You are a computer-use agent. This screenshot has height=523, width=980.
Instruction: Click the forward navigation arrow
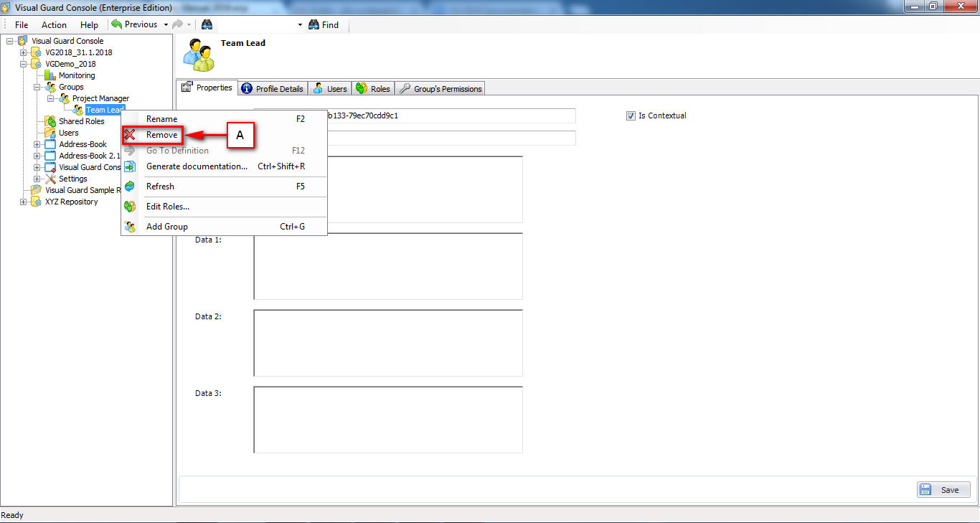coord(177,24)
